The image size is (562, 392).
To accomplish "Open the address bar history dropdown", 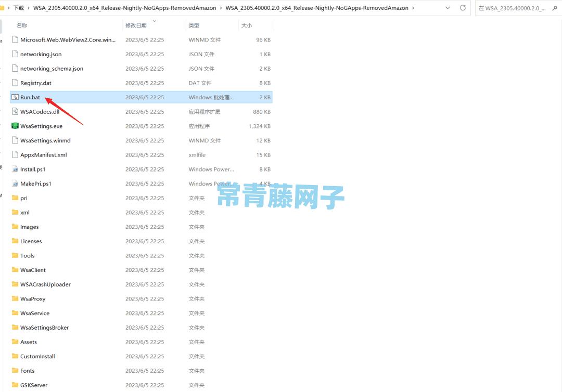I will pyautogui.click(x=448, y=7).
